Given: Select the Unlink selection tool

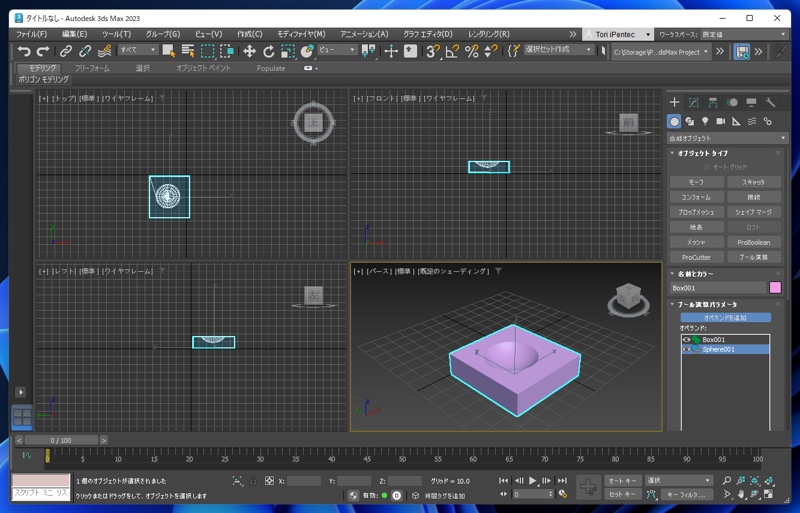Looking at the screenshot, I should click(85, 51).
